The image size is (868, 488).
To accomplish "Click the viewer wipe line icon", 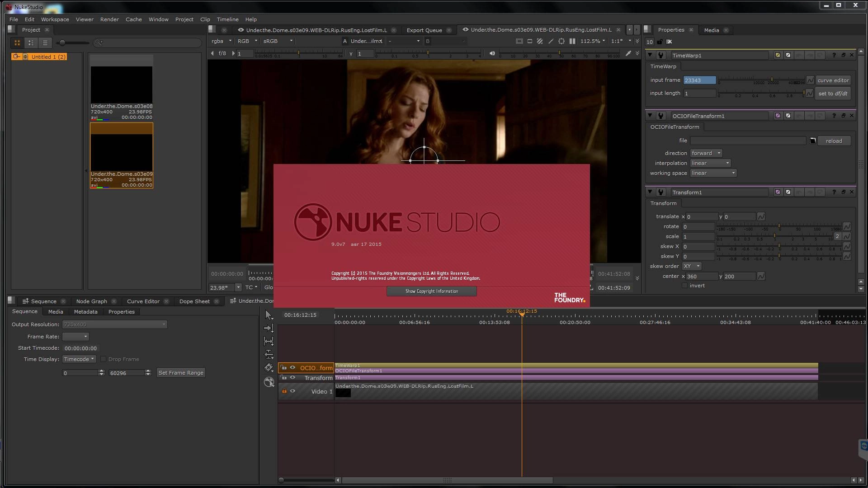I will click(551, 41).
